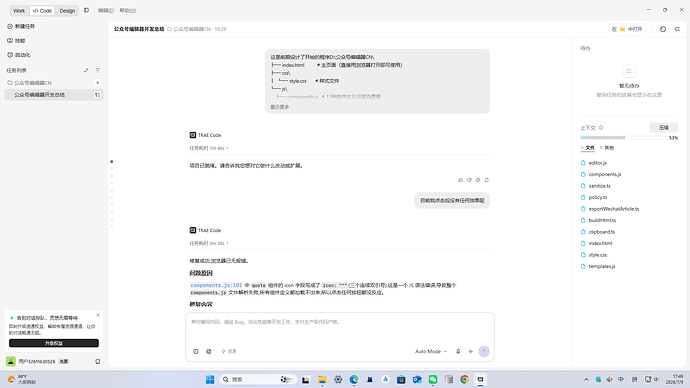
Task: Dislike the response with thumbs down
Action: (x=469, y=180)
